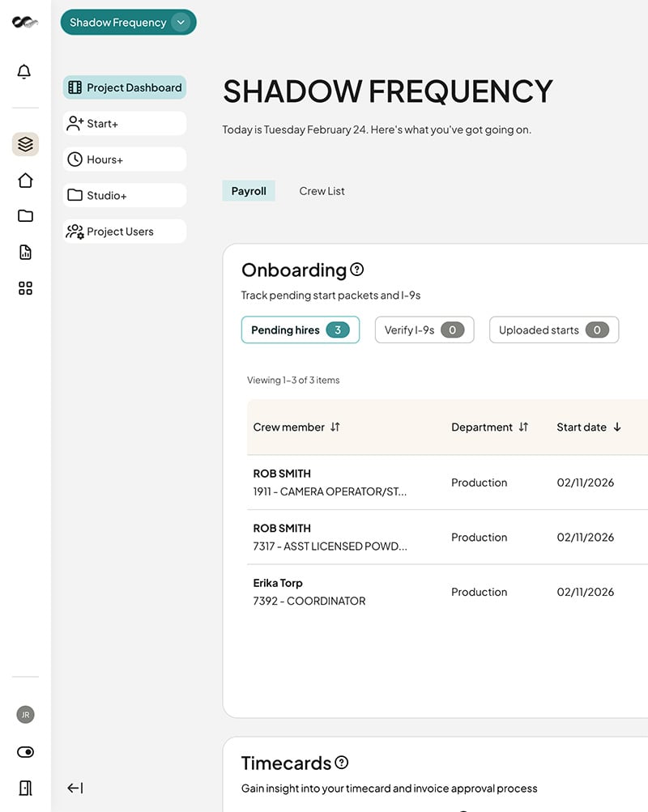Click Production department in Erika Torp row
This screenshot has height=812, width=648.
coord(480,592)
